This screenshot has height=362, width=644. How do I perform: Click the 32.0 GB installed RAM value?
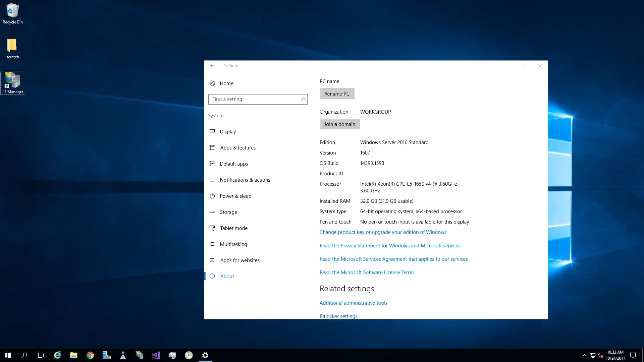coord(387,201)
